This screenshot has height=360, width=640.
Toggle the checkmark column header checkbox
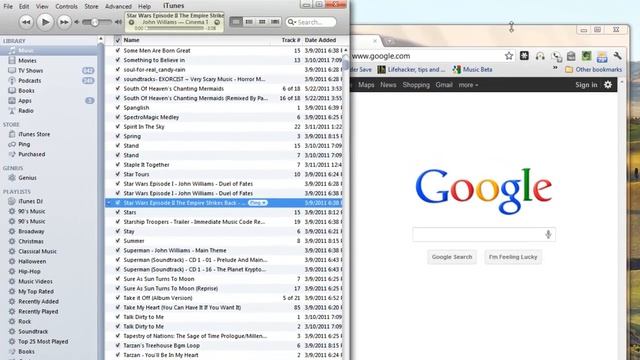point(118,40)
